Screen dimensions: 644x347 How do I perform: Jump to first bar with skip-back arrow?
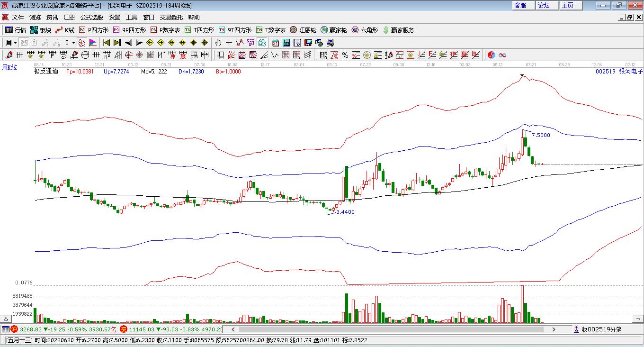106,43
